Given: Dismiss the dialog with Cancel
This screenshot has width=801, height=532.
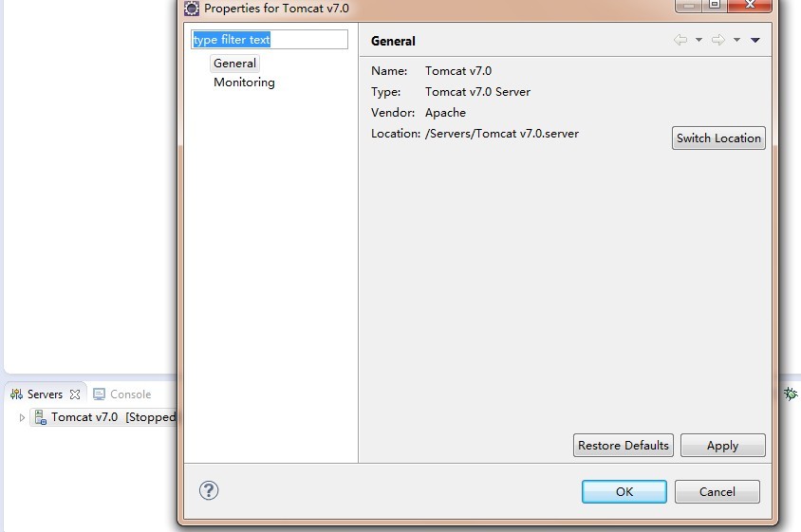Looking at the screenshot, I should pos(717,491).
